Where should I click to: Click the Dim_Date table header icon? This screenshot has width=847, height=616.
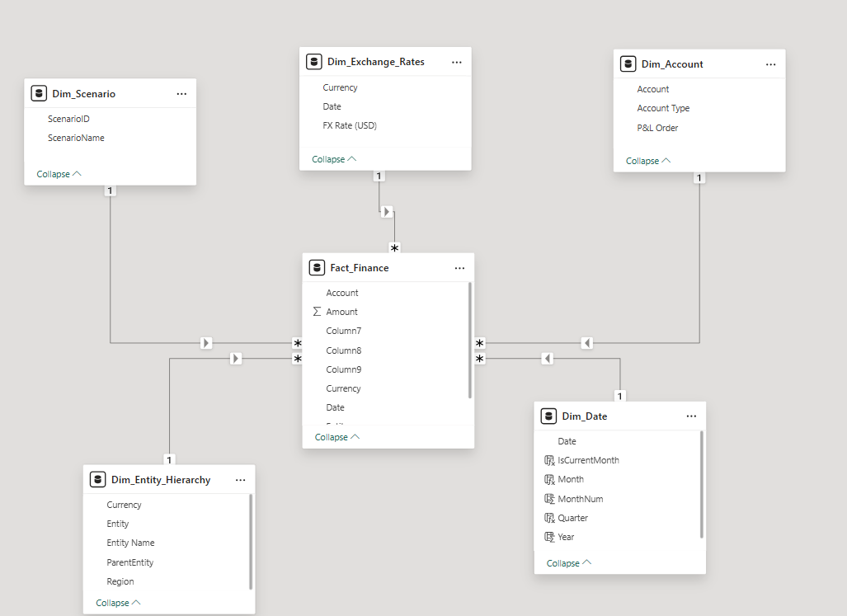coord(548,416)
